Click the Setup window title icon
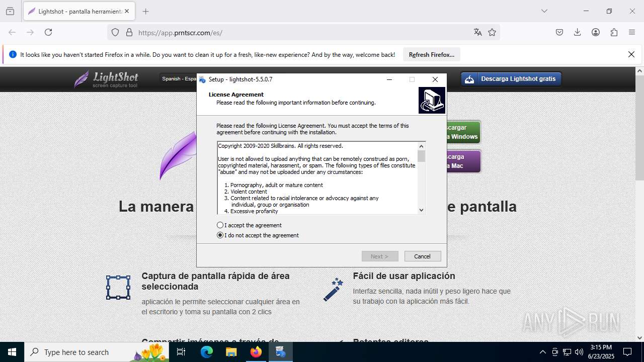The image size is (644, 362). point(202,79)
